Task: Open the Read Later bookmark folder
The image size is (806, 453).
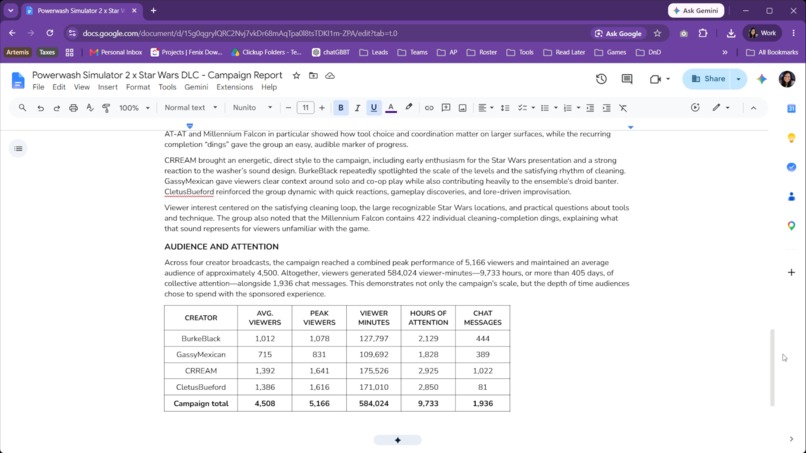Action: pos(564,52)
